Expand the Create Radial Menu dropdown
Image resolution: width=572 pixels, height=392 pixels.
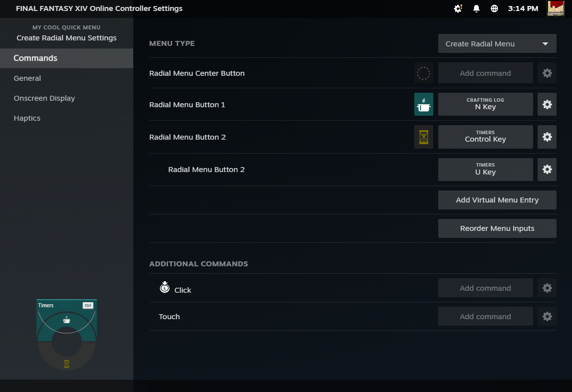pyautogui.click(x=497, y=43)
